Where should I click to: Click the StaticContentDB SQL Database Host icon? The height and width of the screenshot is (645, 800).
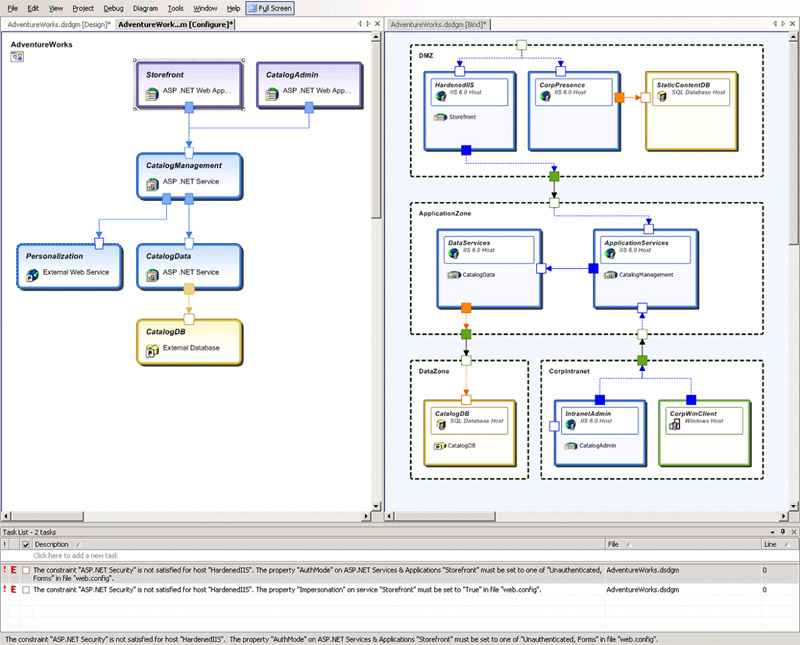pos(662,96)
